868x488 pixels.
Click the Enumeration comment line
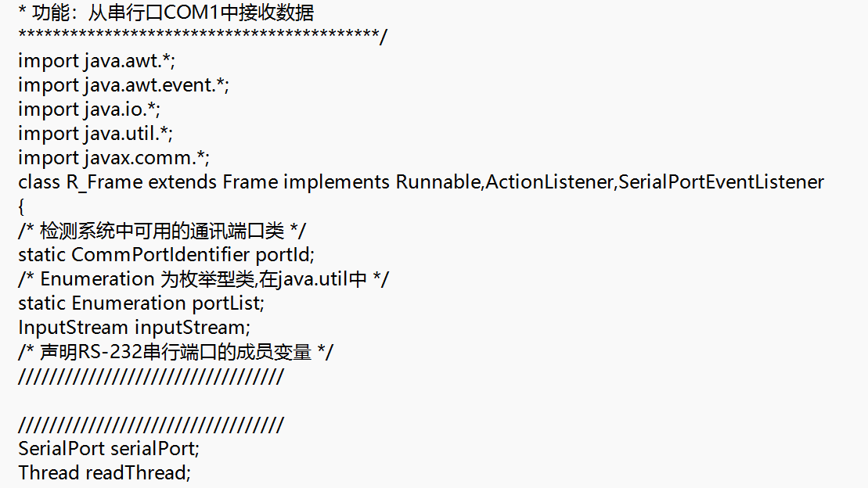tap(203, 279)
